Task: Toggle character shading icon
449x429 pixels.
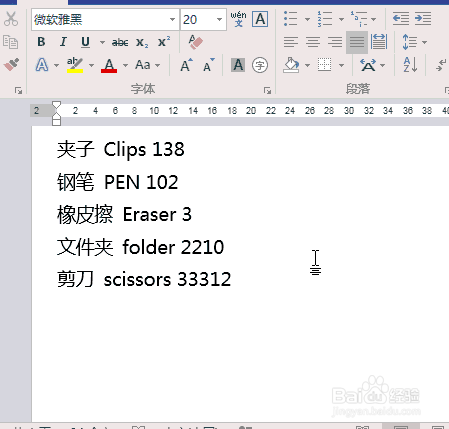Action: (238, 65)
